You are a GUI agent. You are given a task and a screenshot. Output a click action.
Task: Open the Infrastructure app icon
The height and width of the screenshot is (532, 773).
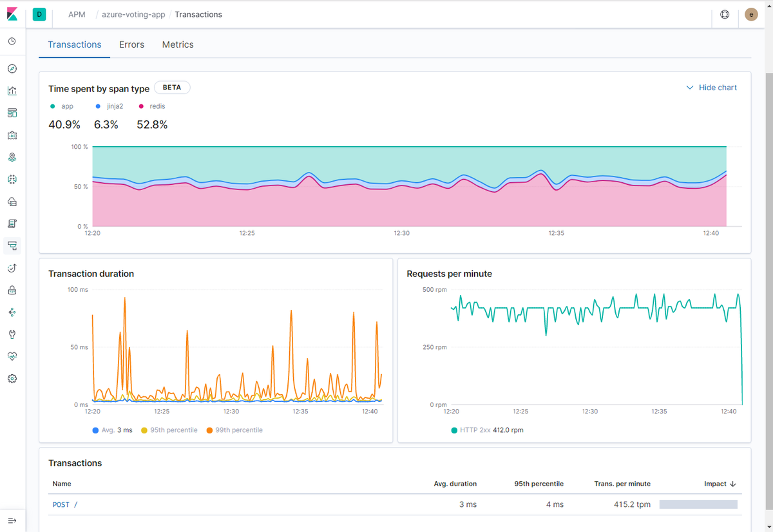[12, 202]
